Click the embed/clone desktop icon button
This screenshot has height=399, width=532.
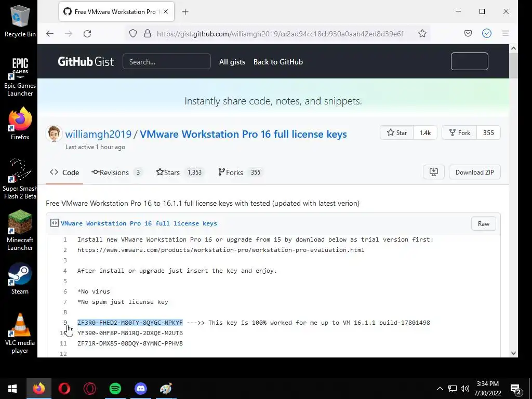click(x=434, y=172)
